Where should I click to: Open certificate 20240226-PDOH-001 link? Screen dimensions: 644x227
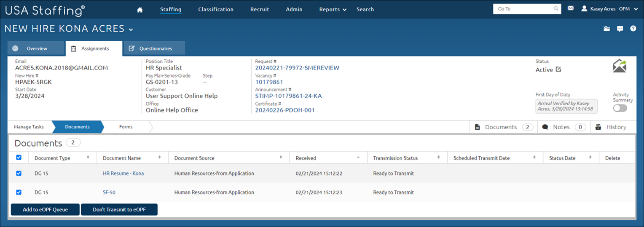[285, 110]
